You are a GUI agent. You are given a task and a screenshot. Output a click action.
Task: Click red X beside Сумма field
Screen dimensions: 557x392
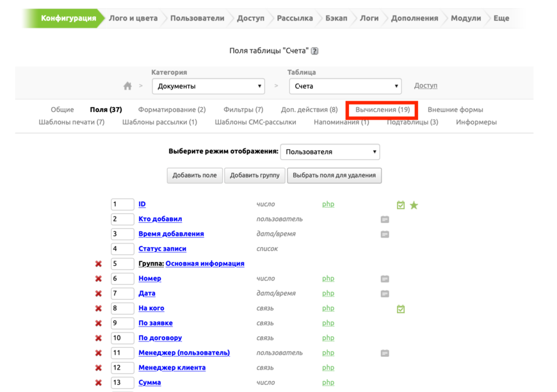[x=99, y=383]
